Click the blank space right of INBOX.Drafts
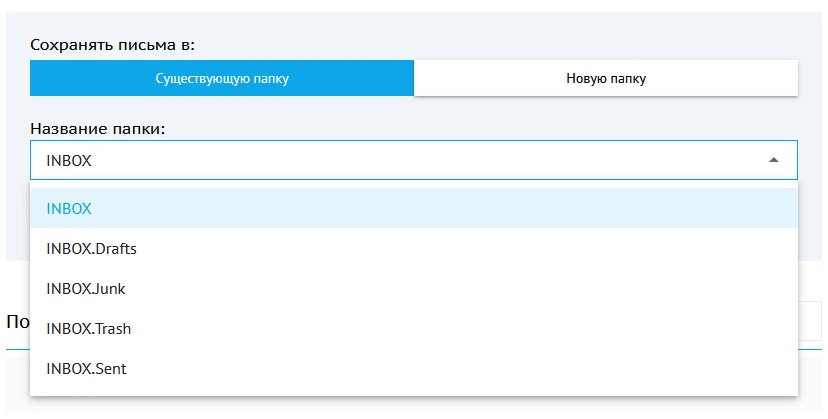This screenshot has height=419, width=828. pos(450,249)
